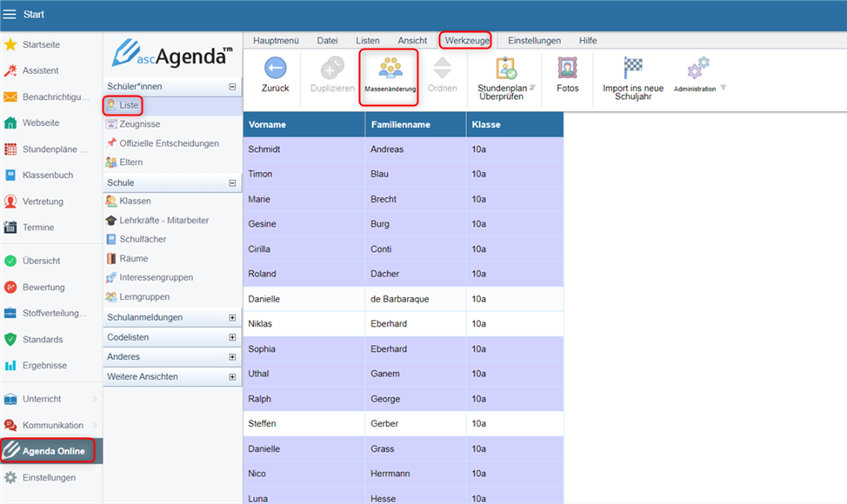Select the row for de Barbaraque
Screen dimensions: 847x504
[x=403, y=299]
